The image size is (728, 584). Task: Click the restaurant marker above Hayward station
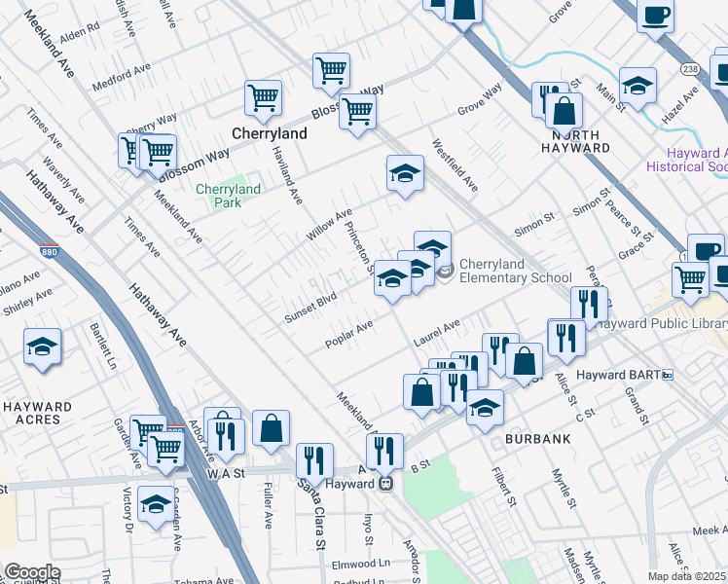tap(384, 452)
